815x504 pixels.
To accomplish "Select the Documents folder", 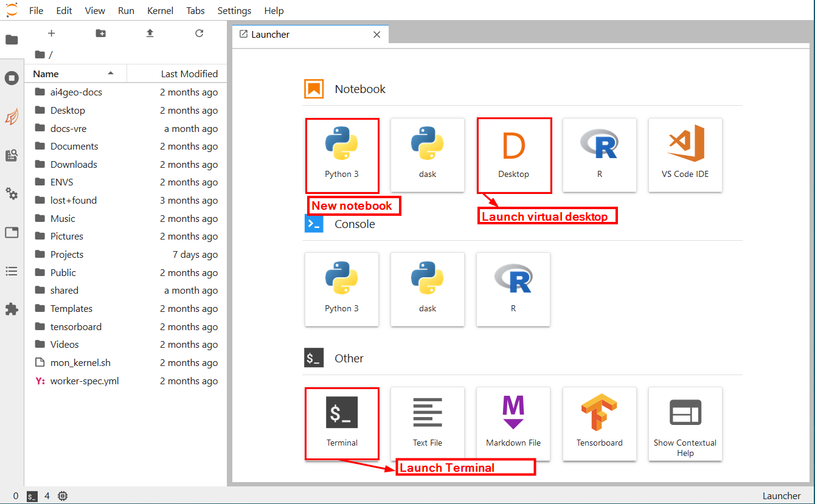I will pos(126,147).
